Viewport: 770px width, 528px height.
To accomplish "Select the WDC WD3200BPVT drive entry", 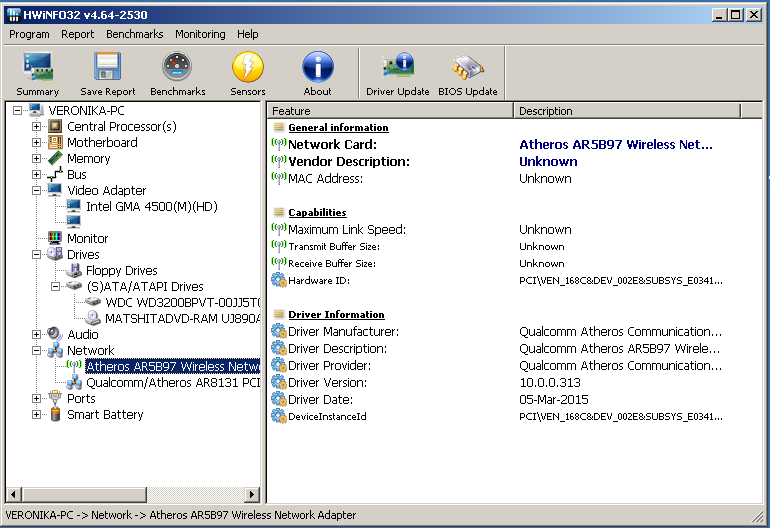I will (x=182, y=303).
